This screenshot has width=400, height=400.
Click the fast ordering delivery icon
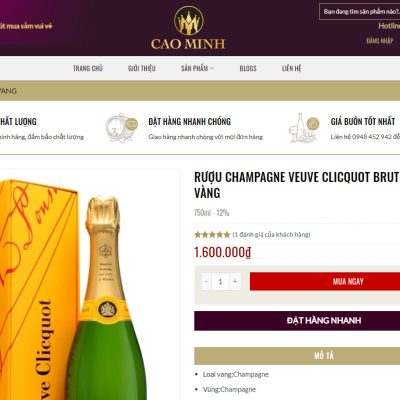[x=122, y=128]
